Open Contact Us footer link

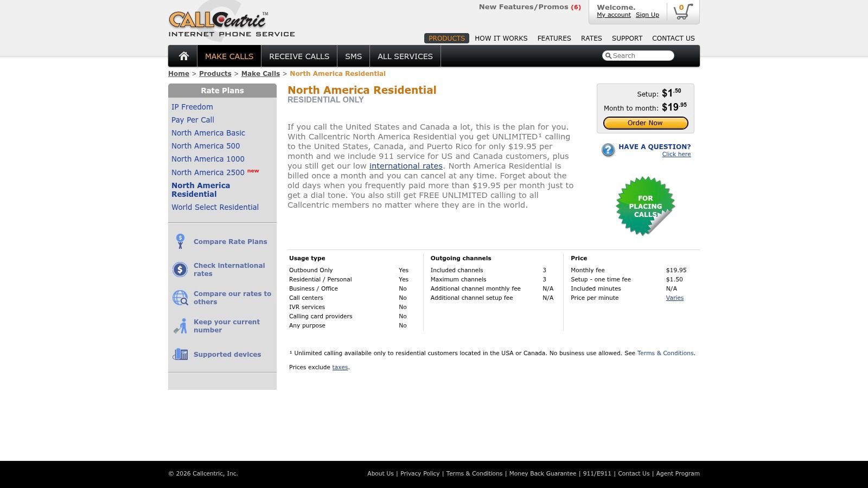634,473
